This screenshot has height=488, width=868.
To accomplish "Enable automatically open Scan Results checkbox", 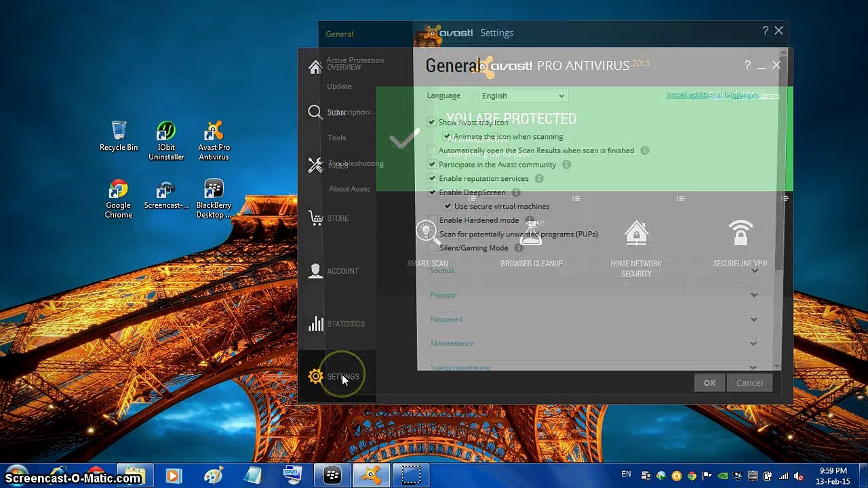I will 432,150.
